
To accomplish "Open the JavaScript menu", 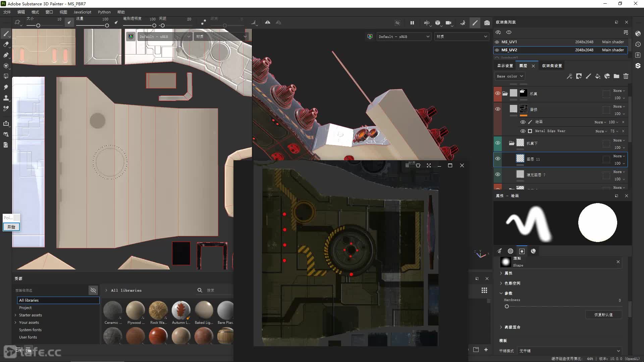I will (82, 12).
